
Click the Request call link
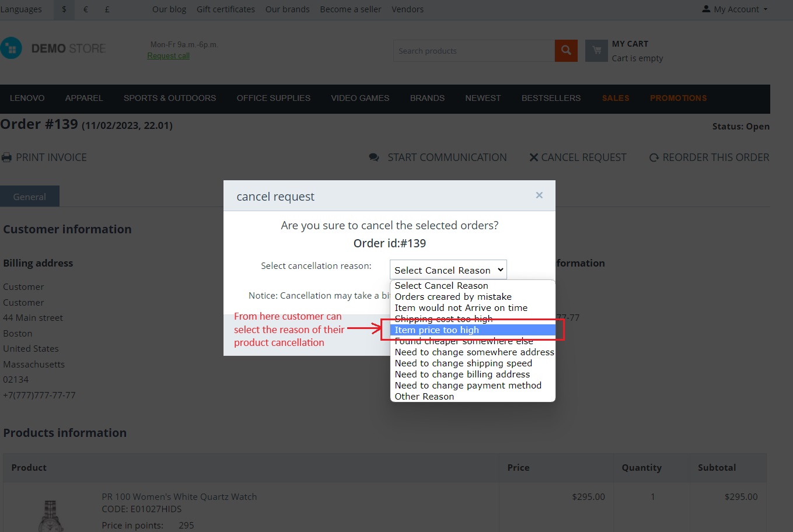(169, 56)
